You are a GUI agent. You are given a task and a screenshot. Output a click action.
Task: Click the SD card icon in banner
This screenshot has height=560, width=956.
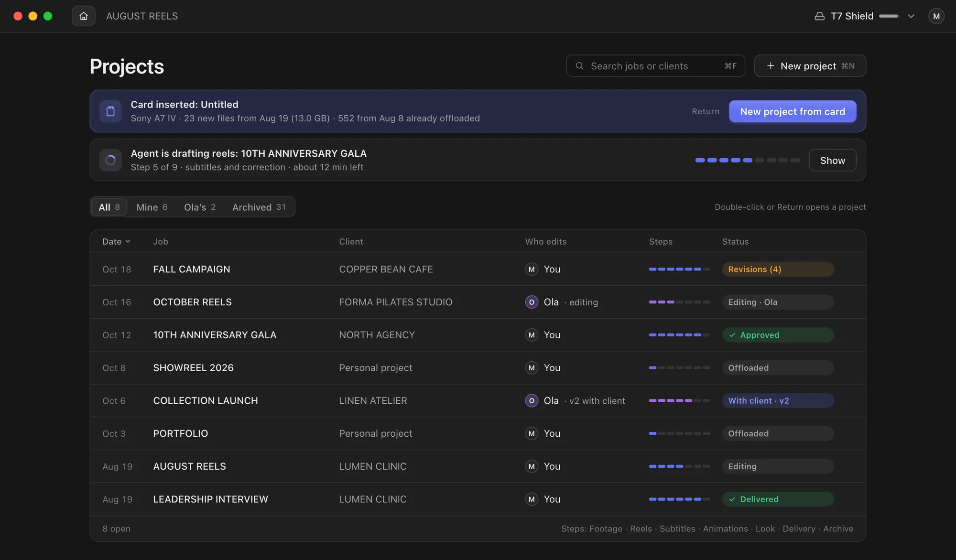110,111
